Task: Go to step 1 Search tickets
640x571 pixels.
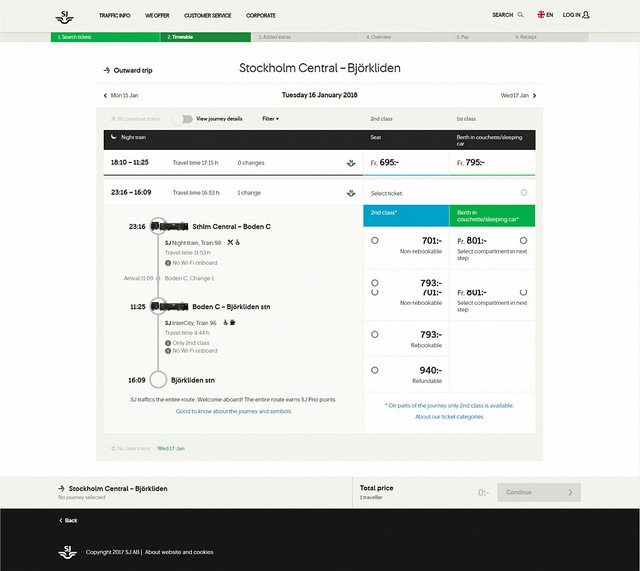Action: point(105,37)
